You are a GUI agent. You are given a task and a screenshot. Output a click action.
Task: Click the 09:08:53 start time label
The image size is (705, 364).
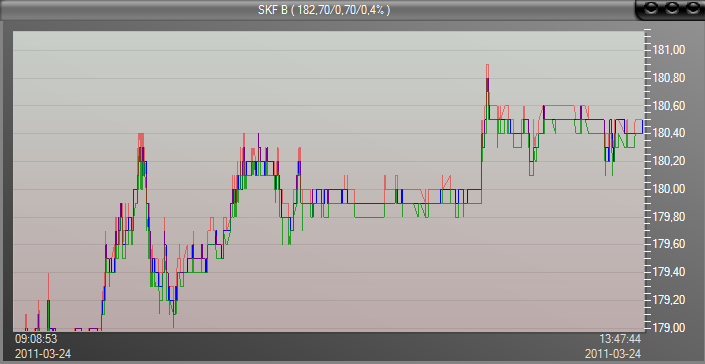coord(36,339)
